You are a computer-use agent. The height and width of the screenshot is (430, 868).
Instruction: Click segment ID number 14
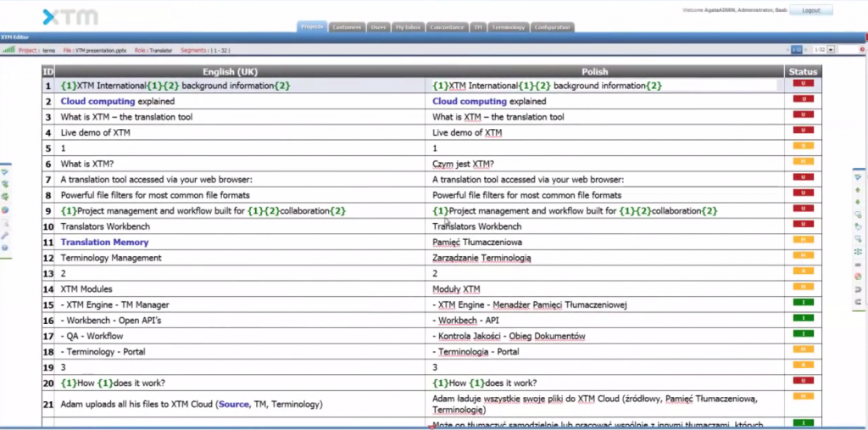[48, 288]
